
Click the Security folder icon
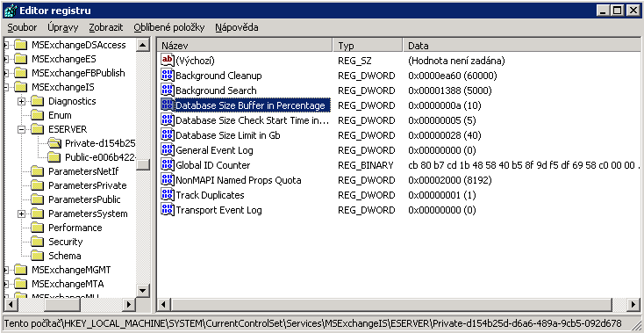pos(38,242)
